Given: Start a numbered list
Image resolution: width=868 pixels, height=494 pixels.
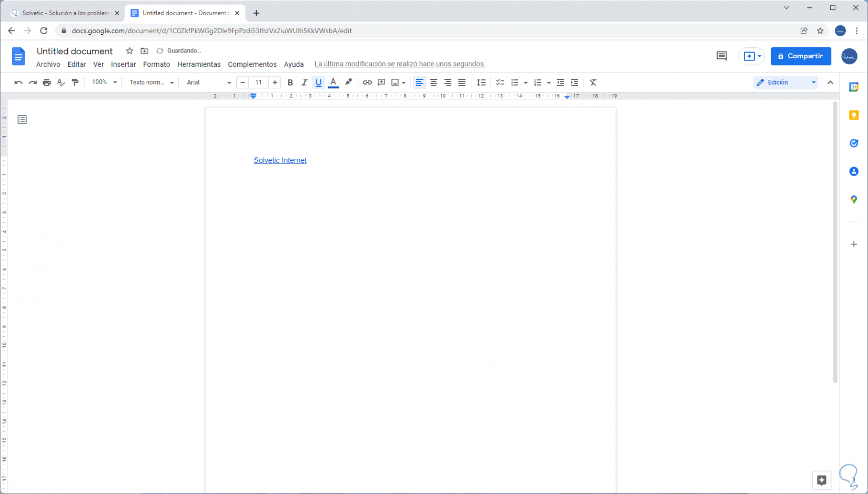Looking at the screenshot, I should [x=538, y=83].
